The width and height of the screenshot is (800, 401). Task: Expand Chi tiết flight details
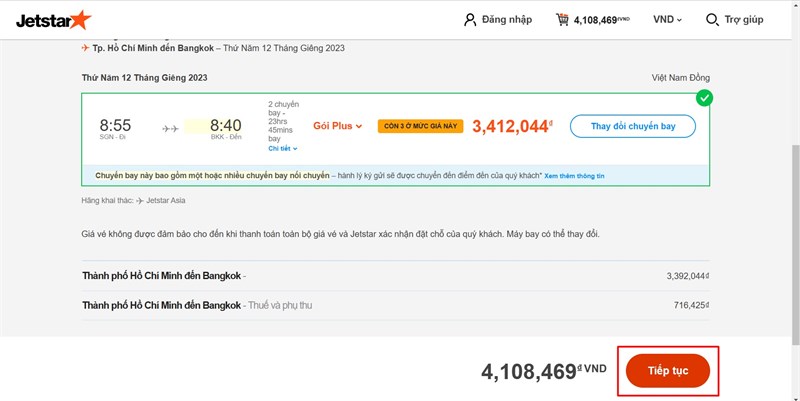pos(282,149)
